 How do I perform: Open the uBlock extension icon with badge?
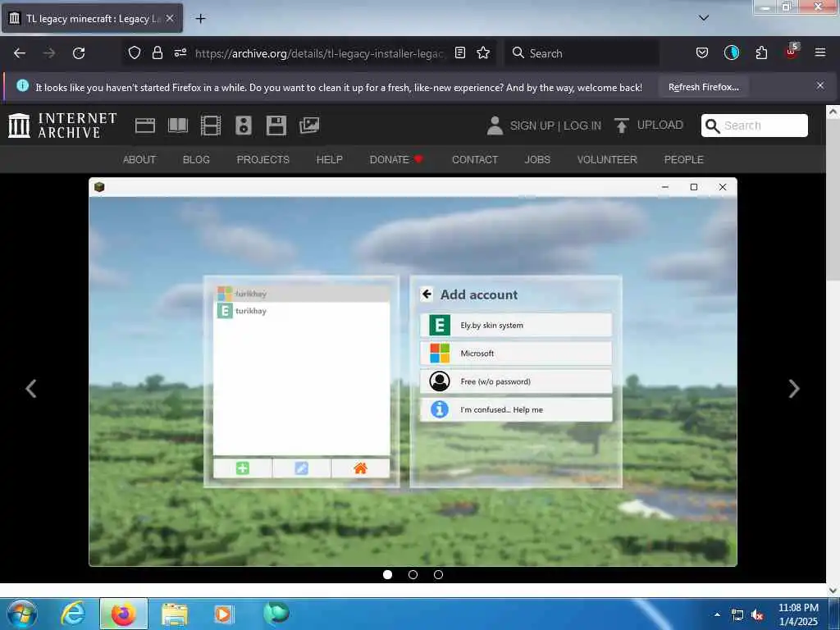point(792,52)
